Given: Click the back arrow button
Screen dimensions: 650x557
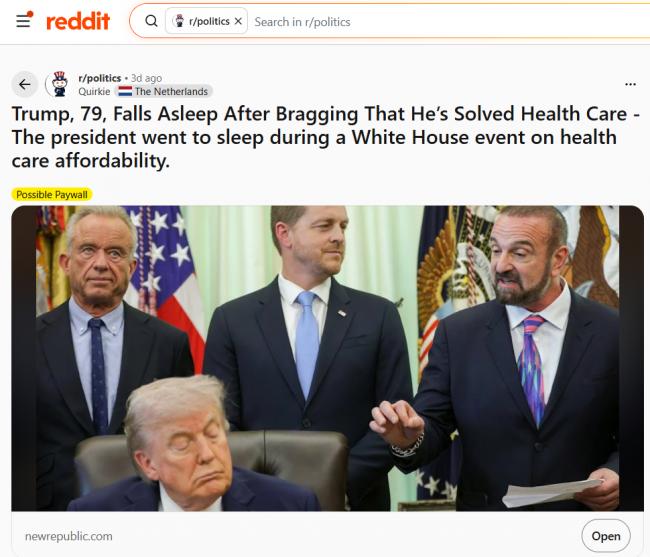Looking at the screenshot, I should pos(24,85).
